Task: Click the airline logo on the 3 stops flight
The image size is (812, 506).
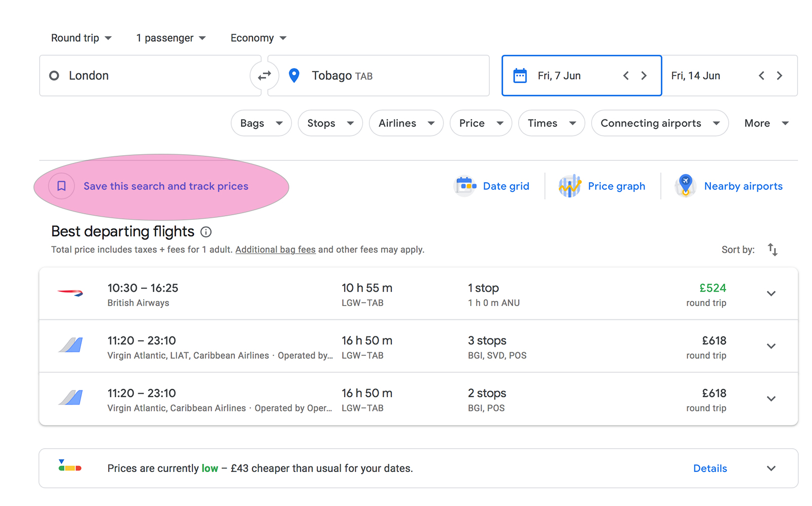Action: 71,345
